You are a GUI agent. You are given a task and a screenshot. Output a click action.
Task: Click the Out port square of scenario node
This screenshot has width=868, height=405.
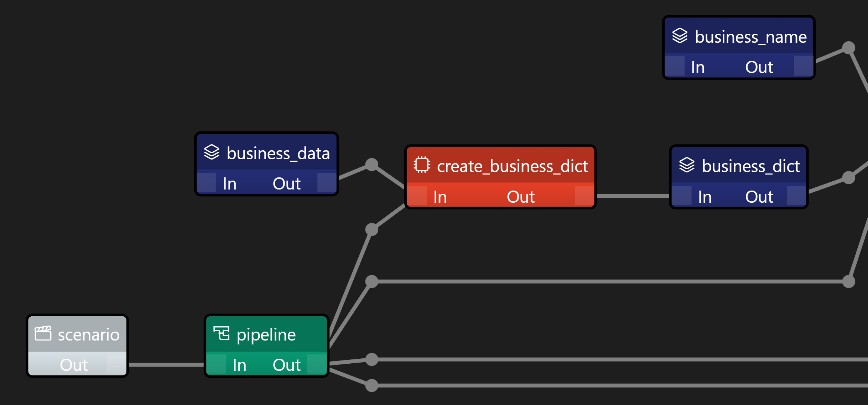116,364
